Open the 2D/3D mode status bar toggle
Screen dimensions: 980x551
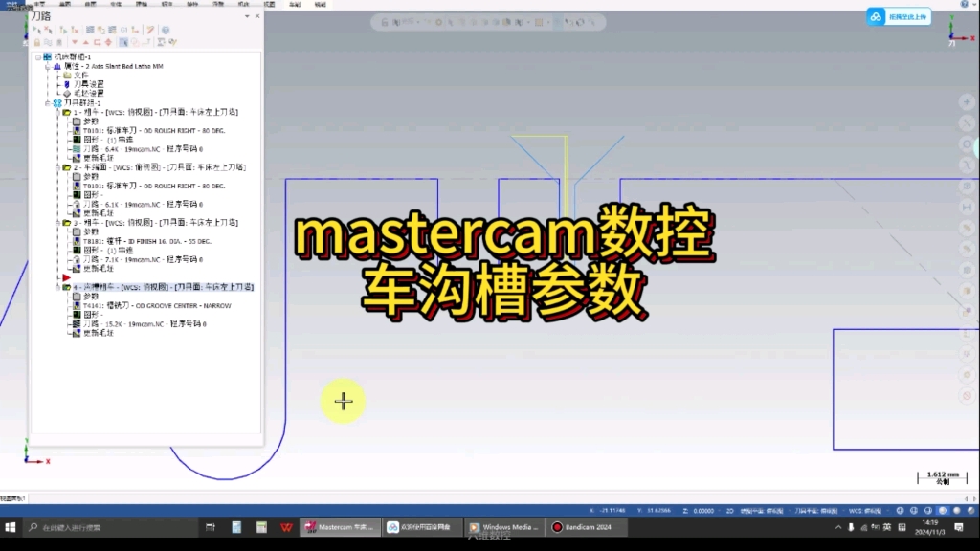click(x=729, y=511)
